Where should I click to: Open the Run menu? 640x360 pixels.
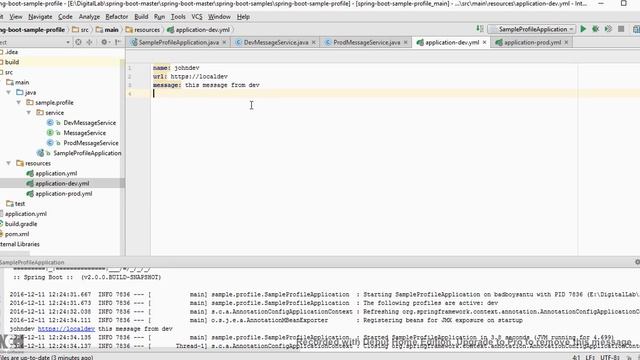click(159, 17)
